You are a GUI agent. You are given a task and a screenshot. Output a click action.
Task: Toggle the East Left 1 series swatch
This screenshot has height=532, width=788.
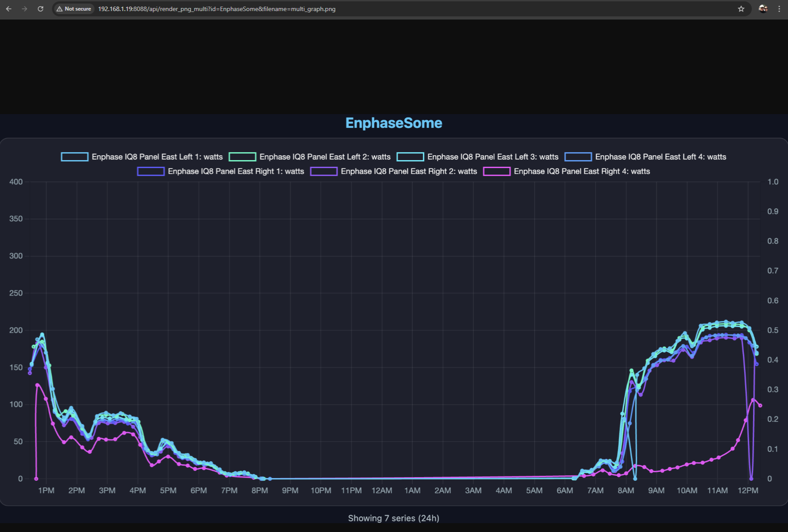point(75,157)
